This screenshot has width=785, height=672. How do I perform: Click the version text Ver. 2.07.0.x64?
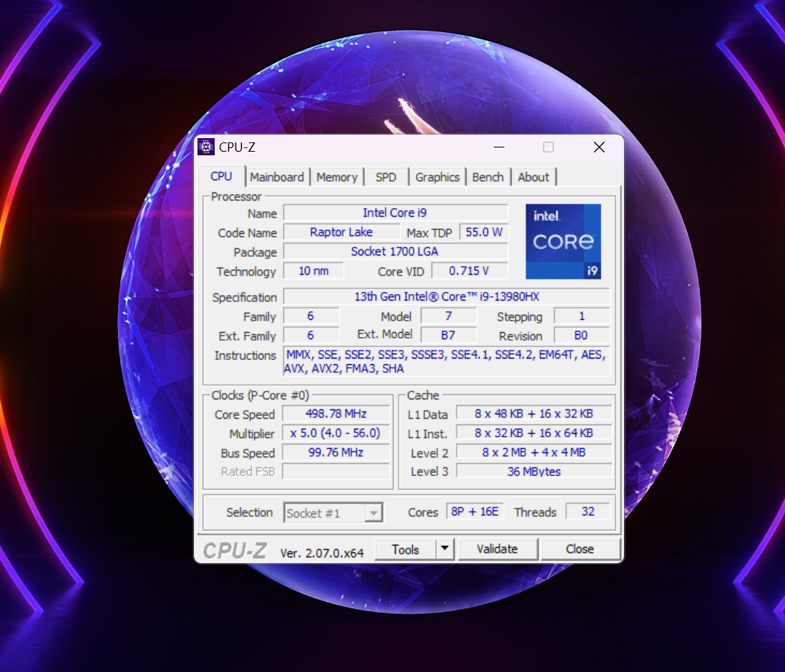pyautogui.click(x=321, y=552)
